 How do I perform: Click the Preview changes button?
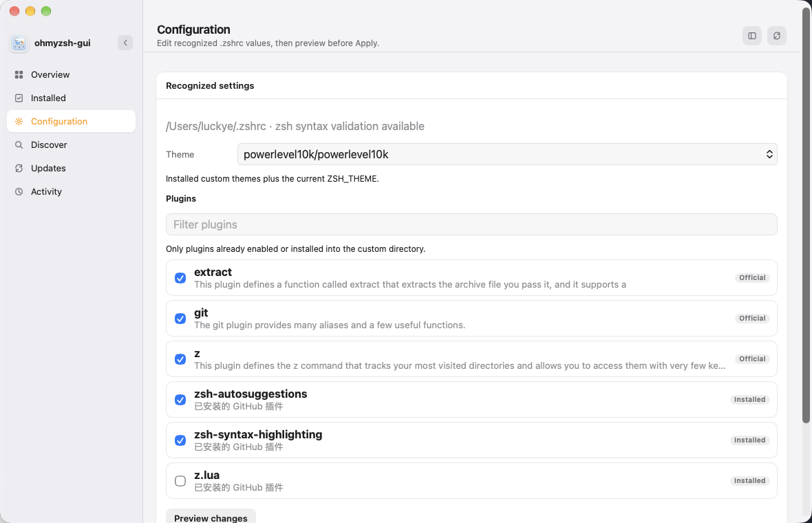point(211,517)
